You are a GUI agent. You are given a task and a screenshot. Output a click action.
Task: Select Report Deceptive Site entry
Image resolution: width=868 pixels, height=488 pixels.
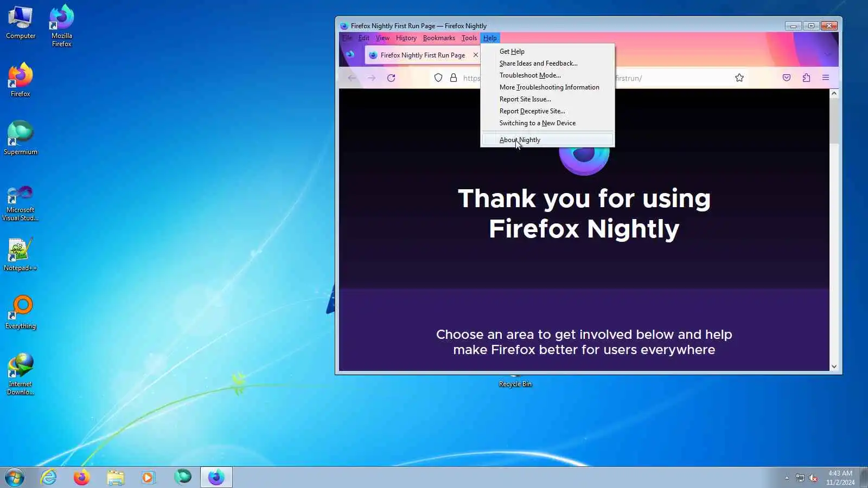[547, 111]
